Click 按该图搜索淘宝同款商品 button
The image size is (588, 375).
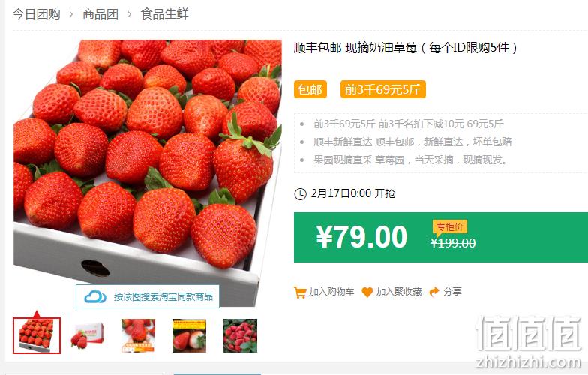pos(148,296)
